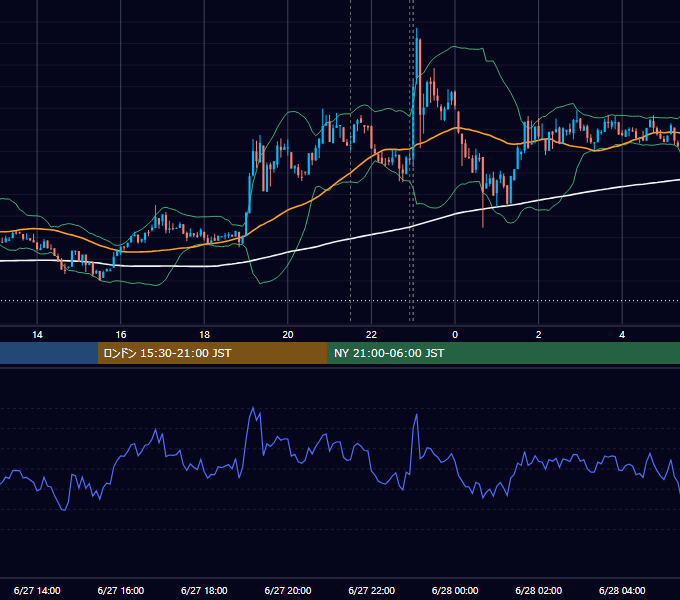Image resolution: width=680 pixels, height=600 pixels.
Task: Click the 22 hour label on price chart axis
Action: tap(371, 335)
